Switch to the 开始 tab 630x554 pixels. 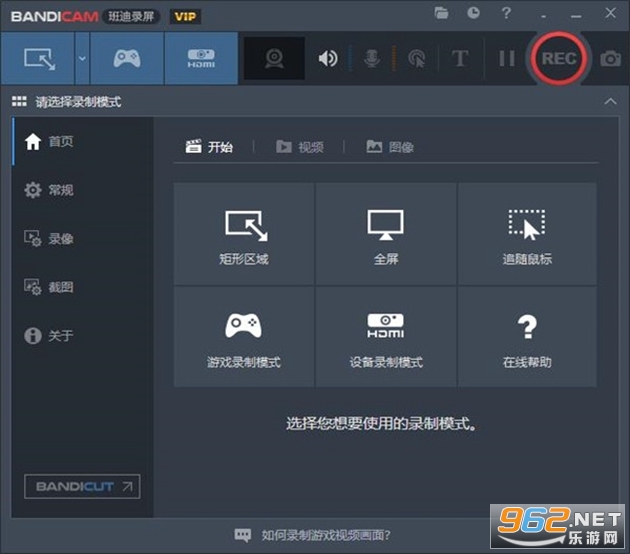(x=209, y=147)
